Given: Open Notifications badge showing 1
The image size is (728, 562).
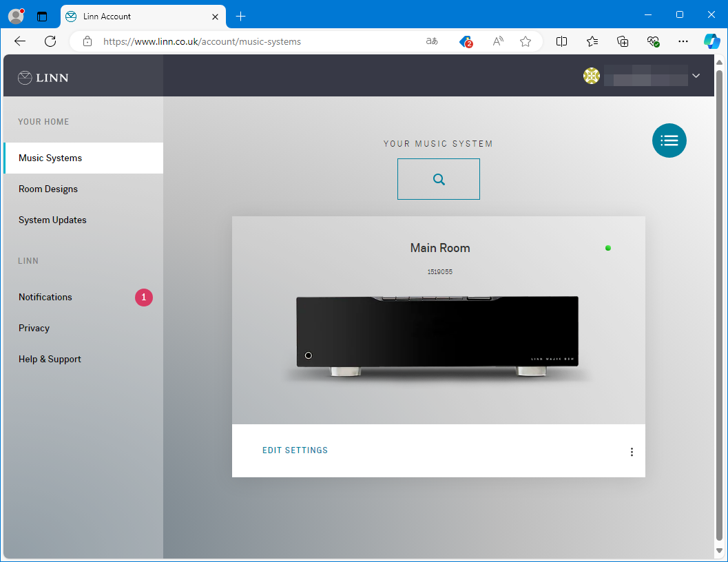Looking at the screenshot, I should click(143, 298).
